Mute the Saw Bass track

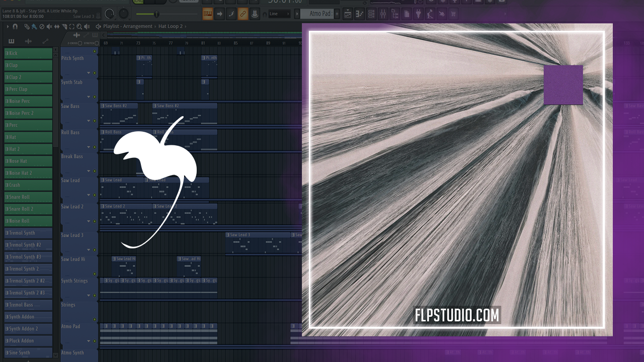click(94, 121)
